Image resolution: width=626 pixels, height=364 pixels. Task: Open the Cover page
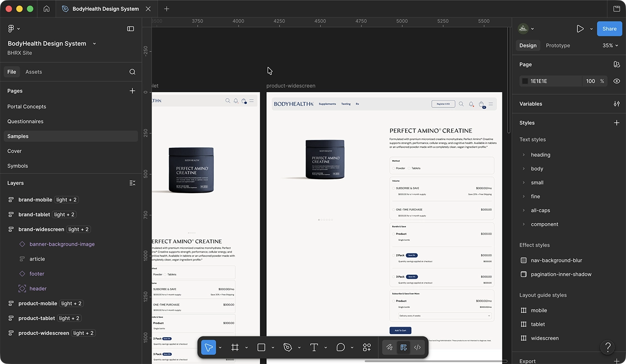(71, 151)
